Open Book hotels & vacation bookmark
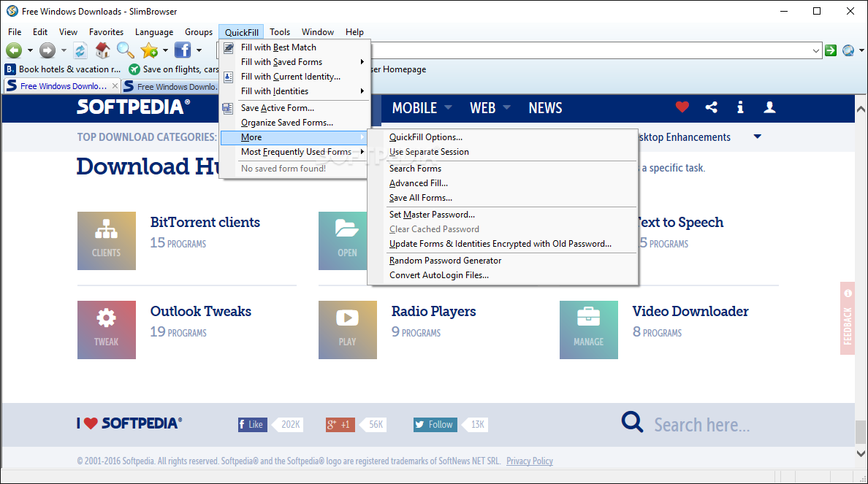Screen dimensions: 868x484 pos(63,69)
